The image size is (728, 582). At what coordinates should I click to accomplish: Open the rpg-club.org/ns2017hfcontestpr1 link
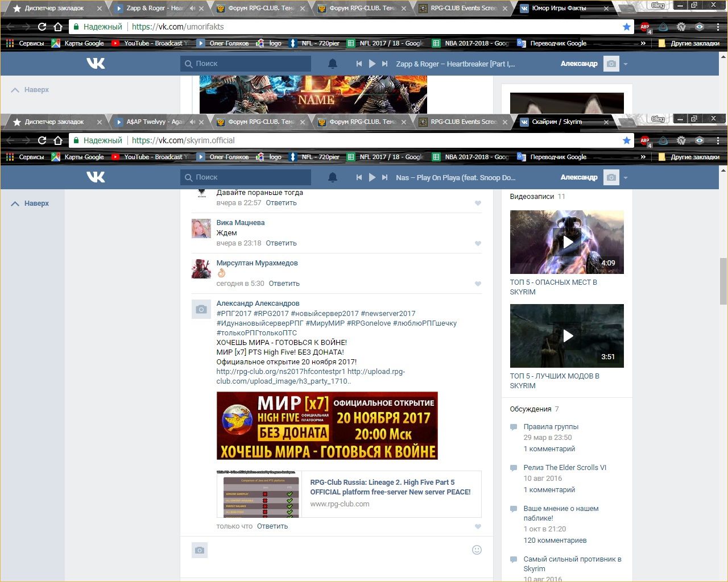tap(281, 372)
